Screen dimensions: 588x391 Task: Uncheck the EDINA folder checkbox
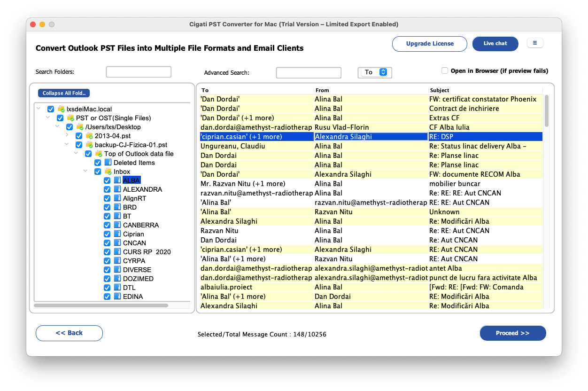[x=107, y=297]
